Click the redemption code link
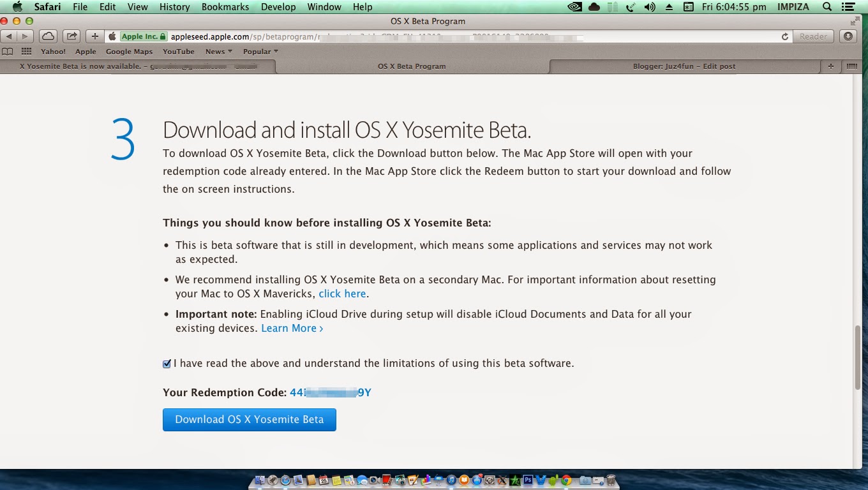The image size is (868, 490). (x=331, y=392)
